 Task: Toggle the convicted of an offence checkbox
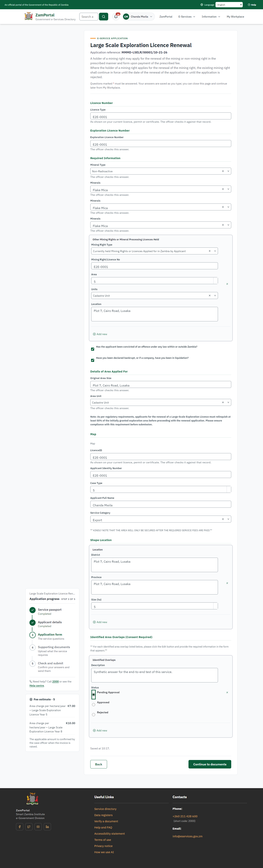click(92, 349)
